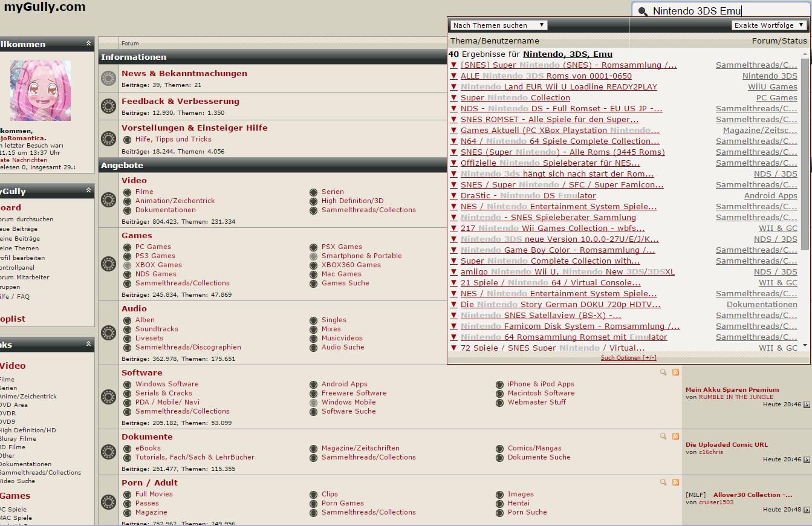Click the Forum/Status column header
The width and height of the screenshot is (812, 526).
coord(779,41)
